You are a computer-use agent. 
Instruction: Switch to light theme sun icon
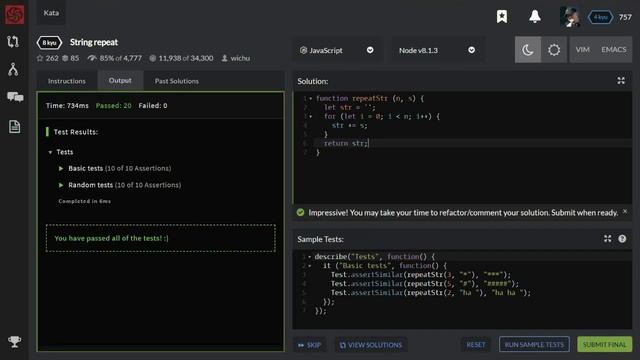tap(554, 50)
